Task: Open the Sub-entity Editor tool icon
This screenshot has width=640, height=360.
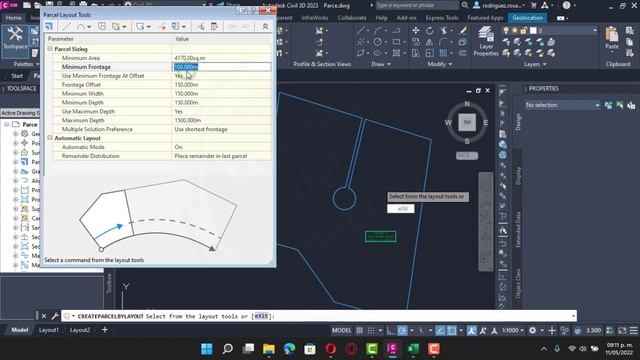Action: (214, 27)
